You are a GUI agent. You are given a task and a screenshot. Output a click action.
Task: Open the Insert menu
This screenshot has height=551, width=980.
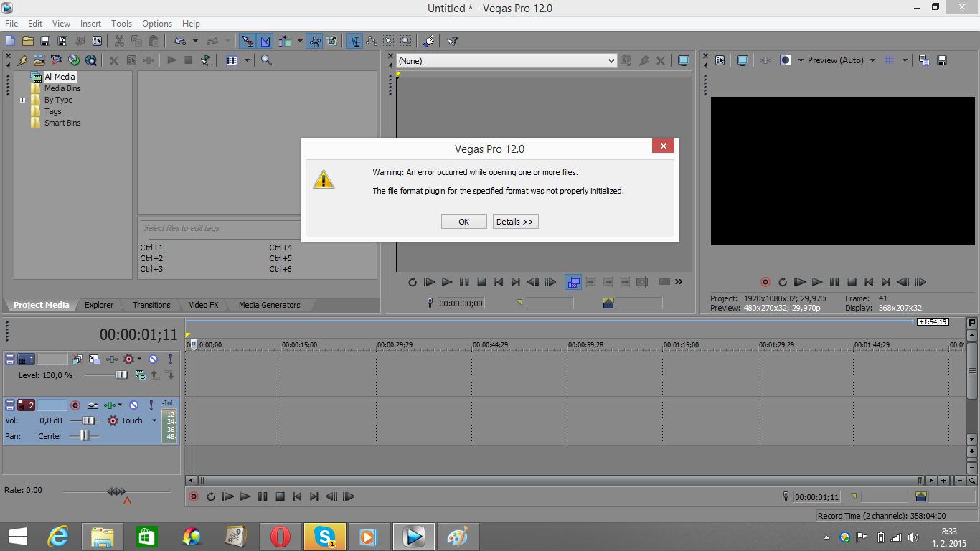coord(90,24)
